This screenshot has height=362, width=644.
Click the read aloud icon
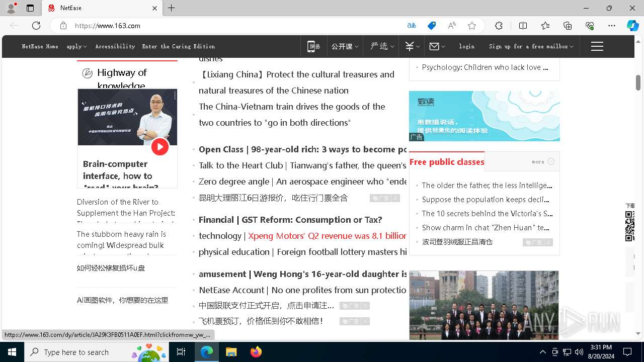pos(452,26)
